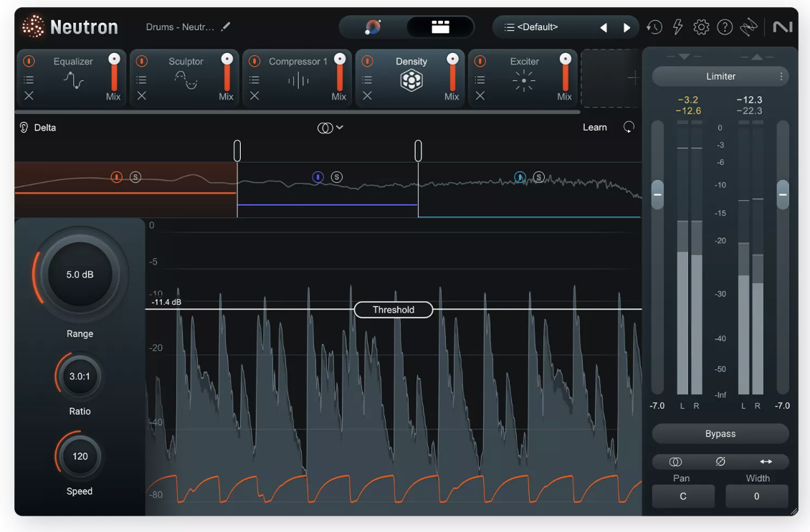Toggle power for Equalizer module
The image size is (810, 532).
point(29,61)
